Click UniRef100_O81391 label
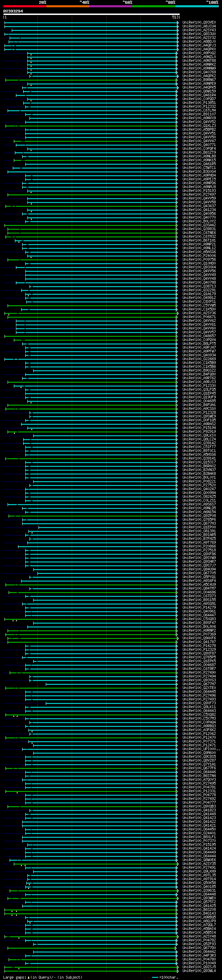Image resolution: width=222 pixels, height=980 pixels. 199,531
